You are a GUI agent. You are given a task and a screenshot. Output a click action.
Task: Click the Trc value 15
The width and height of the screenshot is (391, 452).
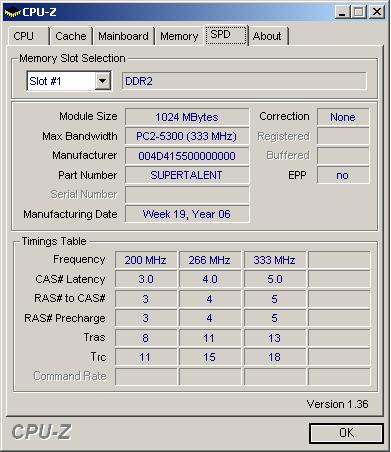(210, 357)
